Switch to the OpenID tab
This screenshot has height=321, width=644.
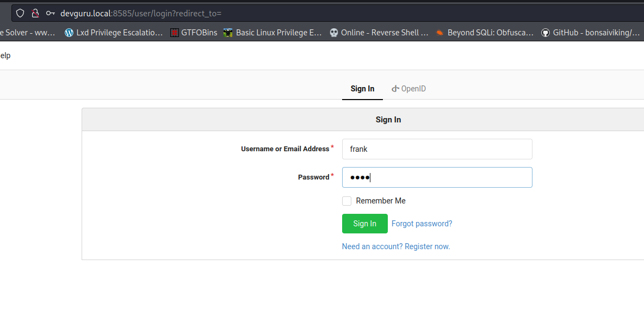(408, 89)
